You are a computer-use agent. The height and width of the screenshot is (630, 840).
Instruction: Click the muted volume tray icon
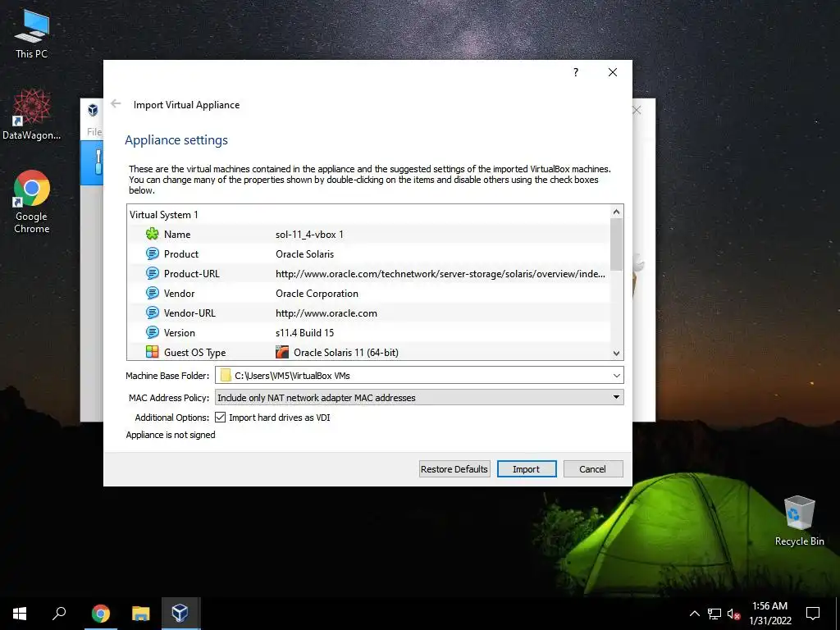pyautogui.click(x=733, y=614)
